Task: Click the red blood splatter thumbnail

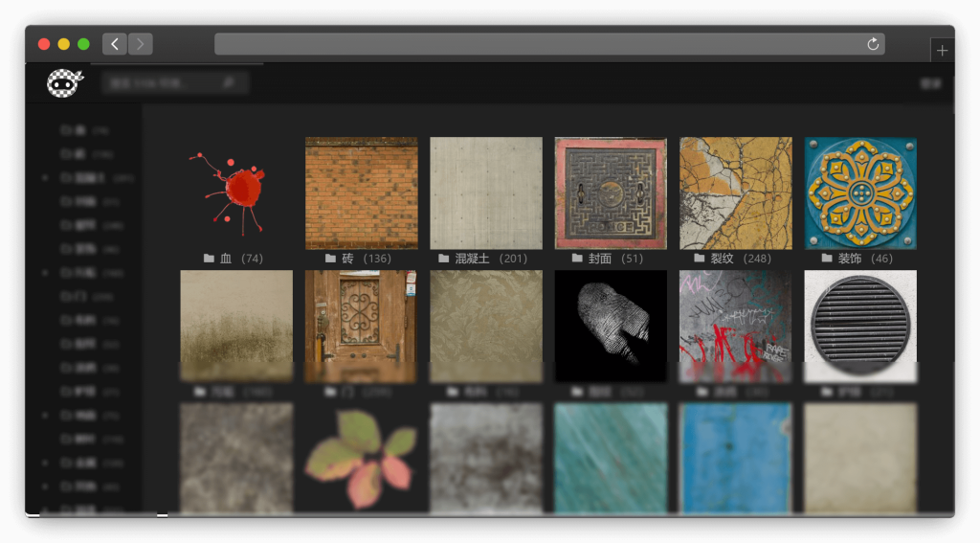Action: 236,192
